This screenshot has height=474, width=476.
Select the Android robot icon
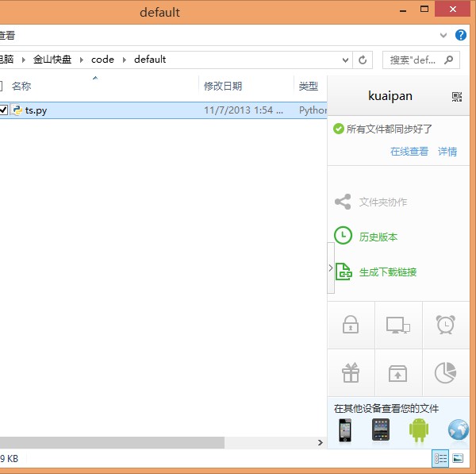pyautogui.click(x=418, y=430)
